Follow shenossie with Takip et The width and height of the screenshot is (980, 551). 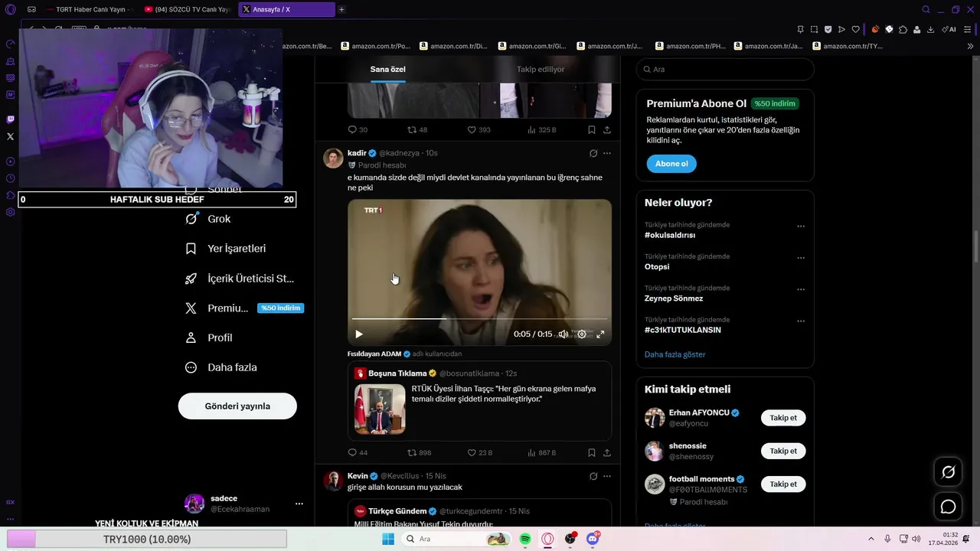coord(783,451)
